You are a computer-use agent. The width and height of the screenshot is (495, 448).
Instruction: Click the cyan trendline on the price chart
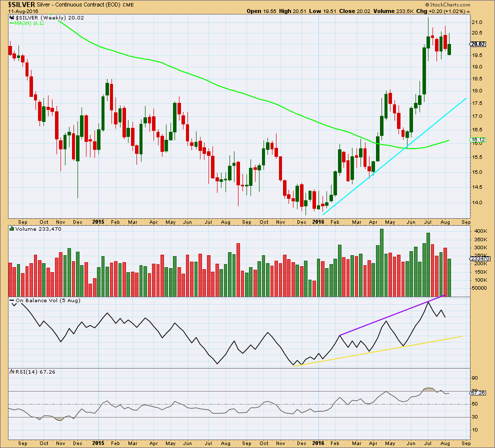pyautogui.click(x=394, y=157)
